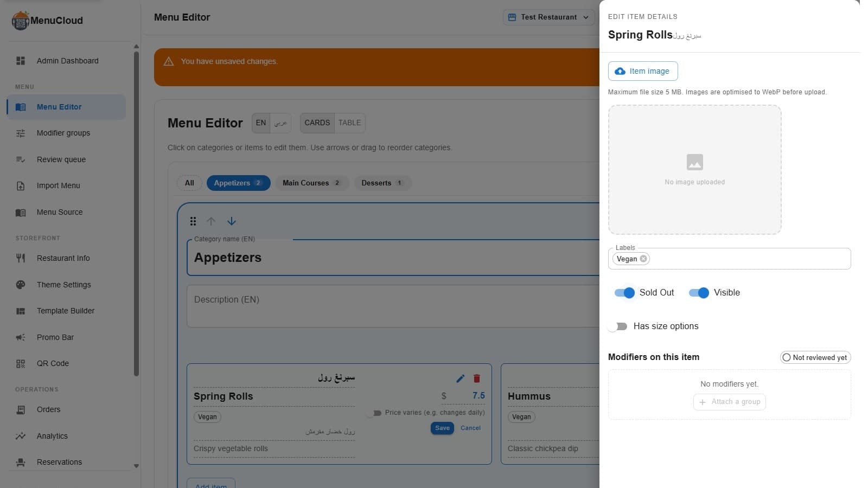Select the Main Courses category tab
The image size is (868, 488).
point(311,183)
